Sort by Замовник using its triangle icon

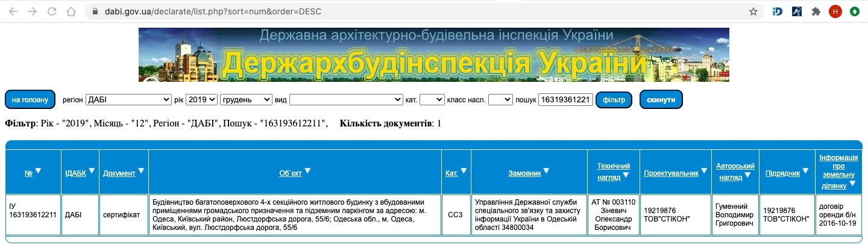pyautogui.click(x=547, y=171)
